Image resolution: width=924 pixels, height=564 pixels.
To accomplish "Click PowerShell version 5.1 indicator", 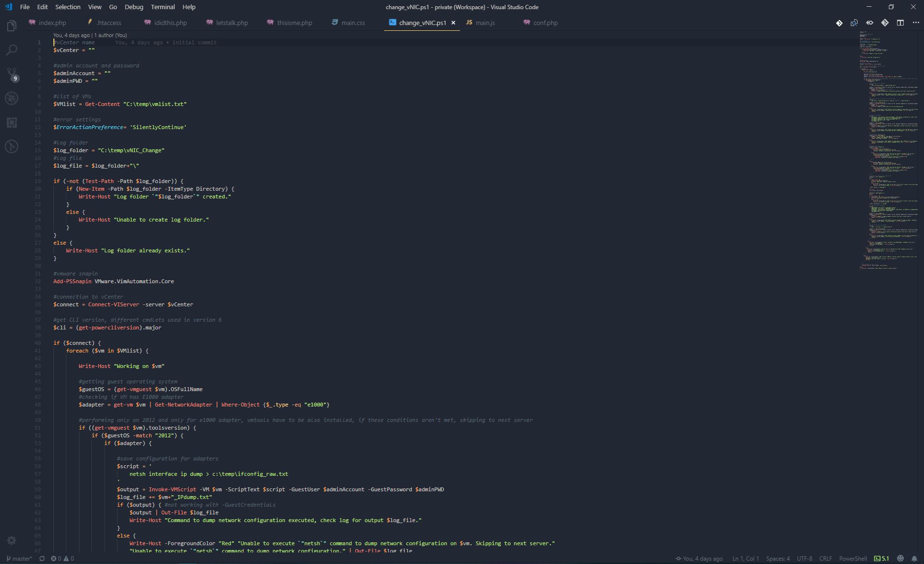I will [x=882, y=559].
